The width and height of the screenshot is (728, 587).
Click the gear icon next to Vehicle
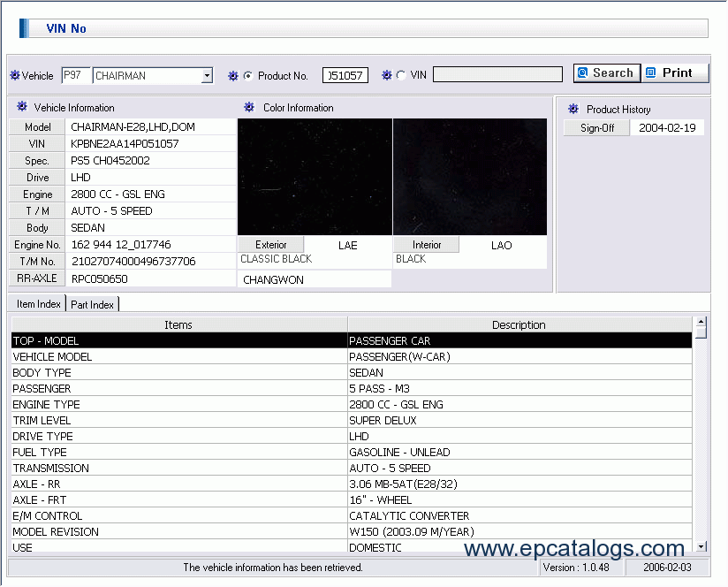[x=15, y=75]
